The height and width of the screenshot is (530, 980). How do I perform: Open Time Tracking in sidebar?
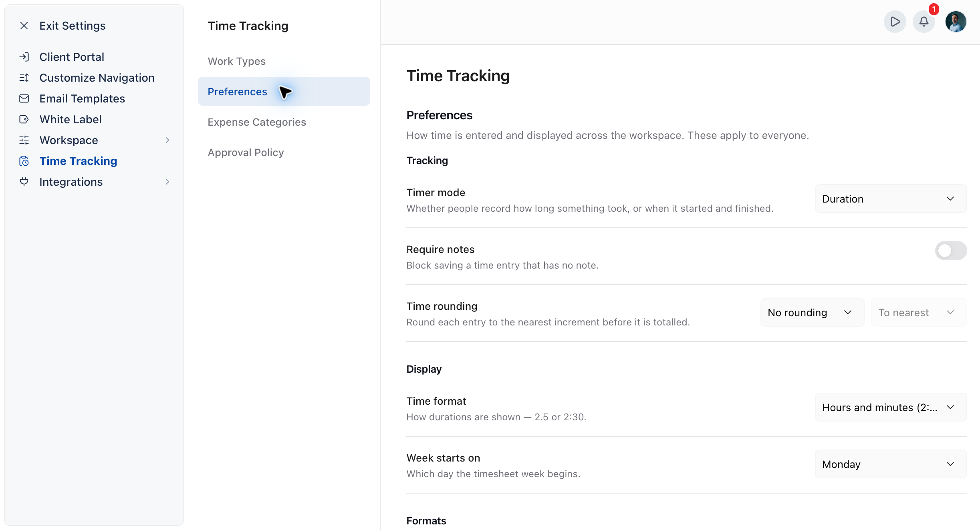click(78, 161)
